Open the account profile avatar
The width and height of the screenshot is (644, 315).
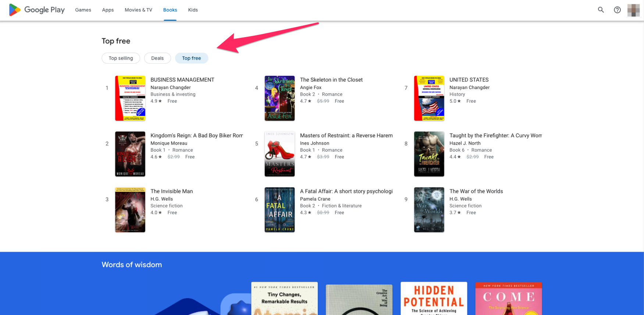click(x=633, y=10)
